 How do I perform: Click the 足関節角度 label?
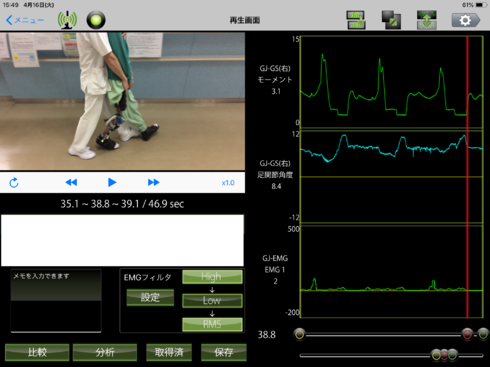[x=275, y=175]
